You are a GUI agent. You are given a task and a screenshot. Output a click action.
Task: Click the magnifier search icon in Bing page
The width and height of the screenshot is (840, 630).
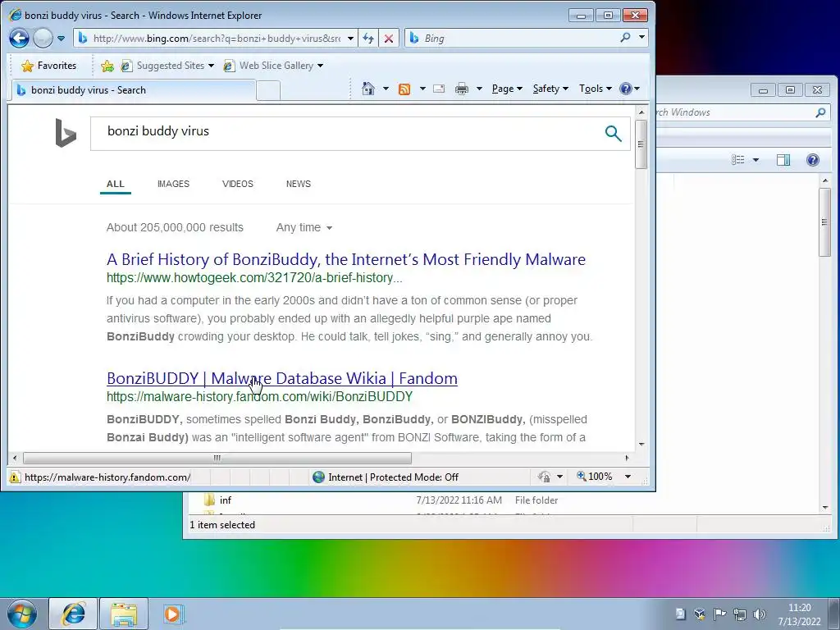(614, 133)
